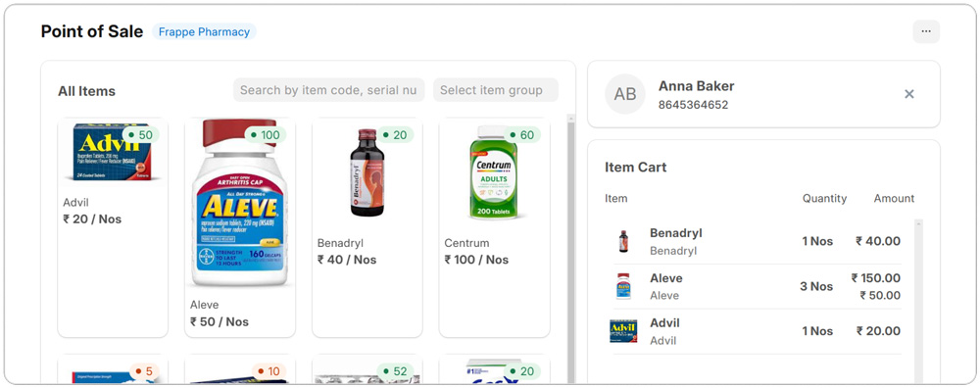The image size is (980, 388).
Task: Add Advil item card to cart
Action: click(113, 227)
